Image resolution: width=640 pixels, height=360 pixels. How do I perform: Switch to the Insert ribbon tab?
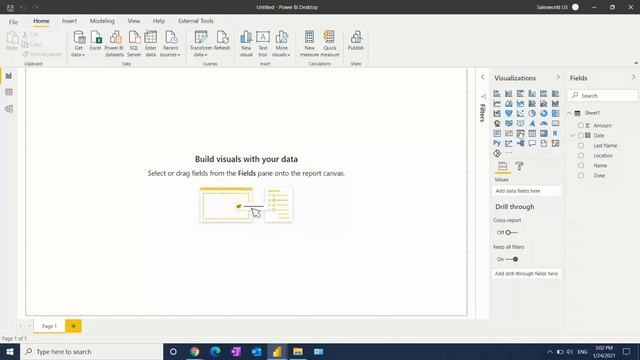coord(69,21)
